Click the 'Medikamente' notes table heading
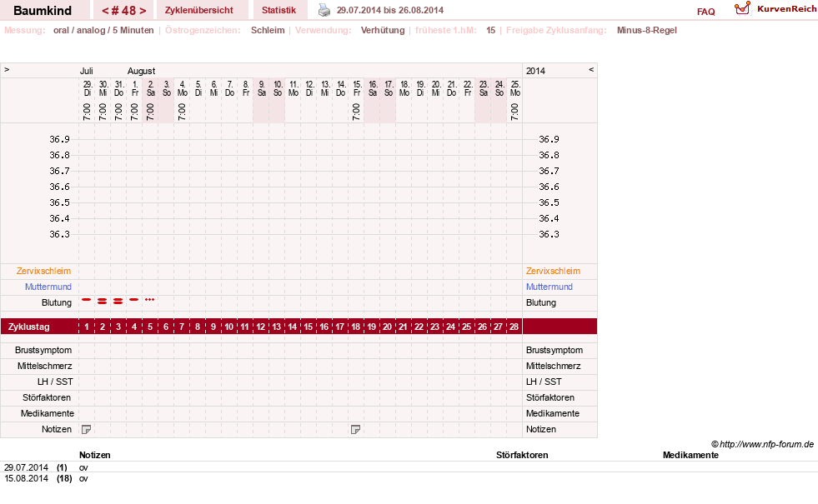Image resolution: width=818 pixels, height=504 pixels. point(690,455)
